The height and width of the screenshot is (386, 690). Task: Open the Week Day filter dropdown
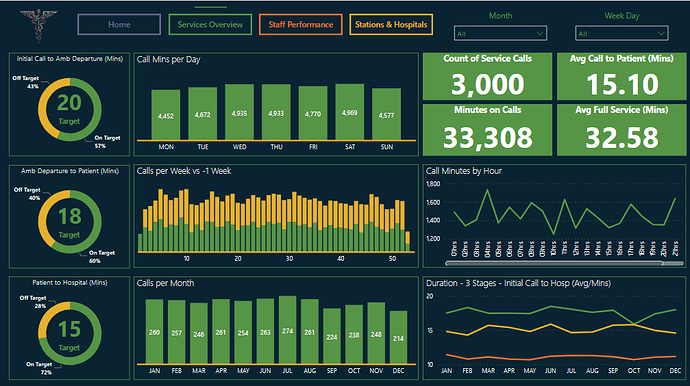(x=621, y=33)
